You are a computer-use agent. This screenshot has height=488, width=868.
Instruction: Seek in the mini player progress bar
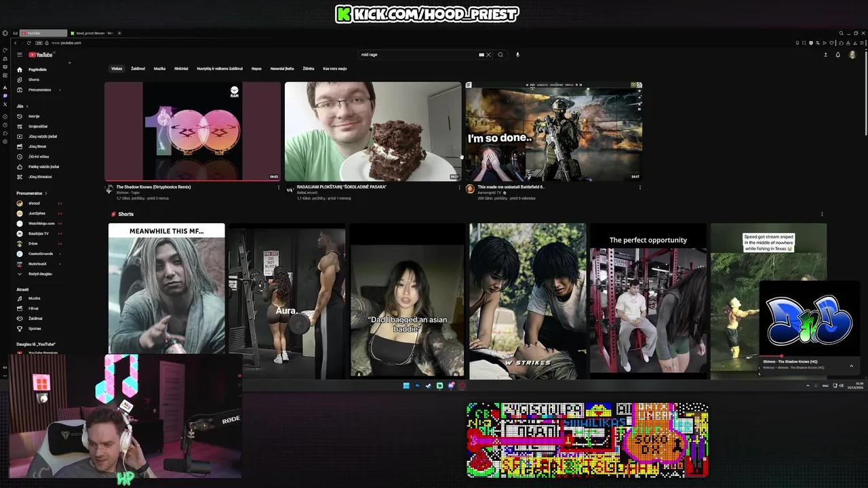pos(810,356)
